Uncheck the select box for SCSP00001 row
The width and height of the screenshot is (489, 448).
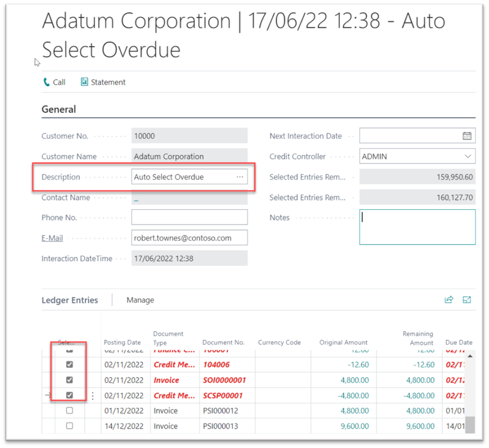click(70, 395)
